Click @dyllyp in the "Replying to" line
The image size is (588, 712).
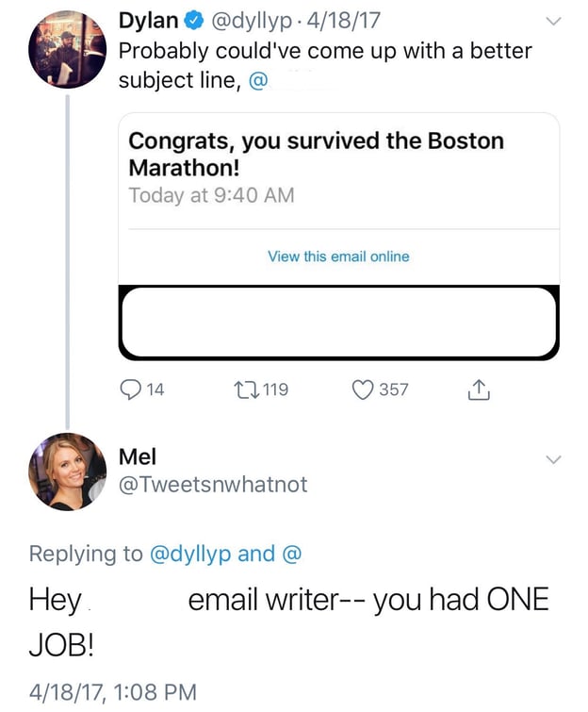coord(190,554)
